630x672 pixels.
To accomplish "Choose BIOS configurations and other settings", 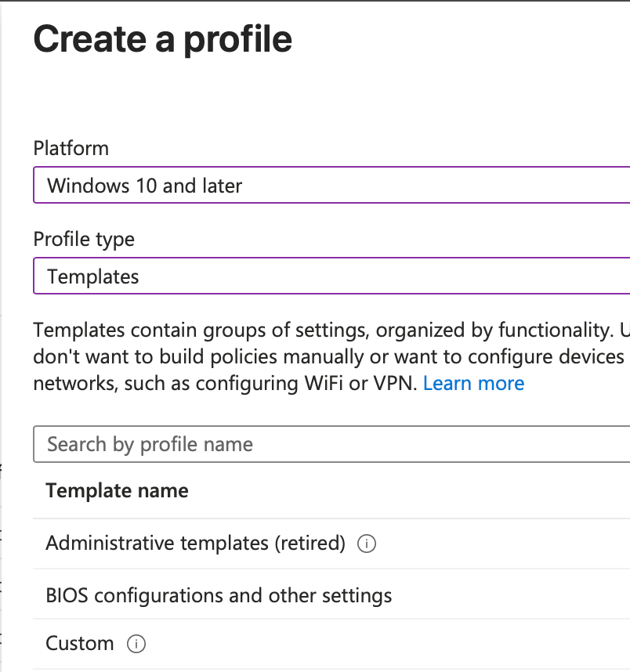I will pos(219,595).
